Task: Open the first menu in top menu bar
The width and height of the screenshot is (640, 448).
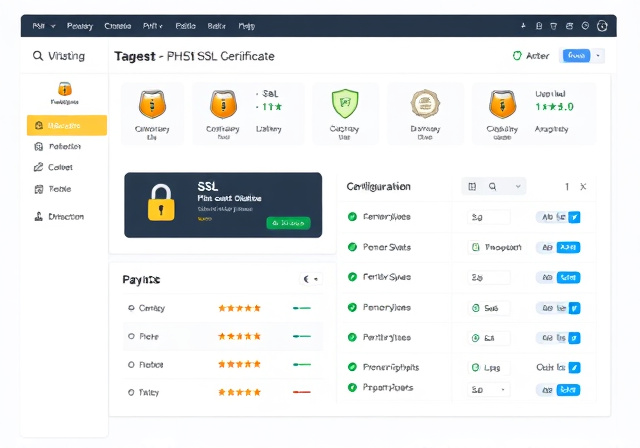Action: (39, 26)
